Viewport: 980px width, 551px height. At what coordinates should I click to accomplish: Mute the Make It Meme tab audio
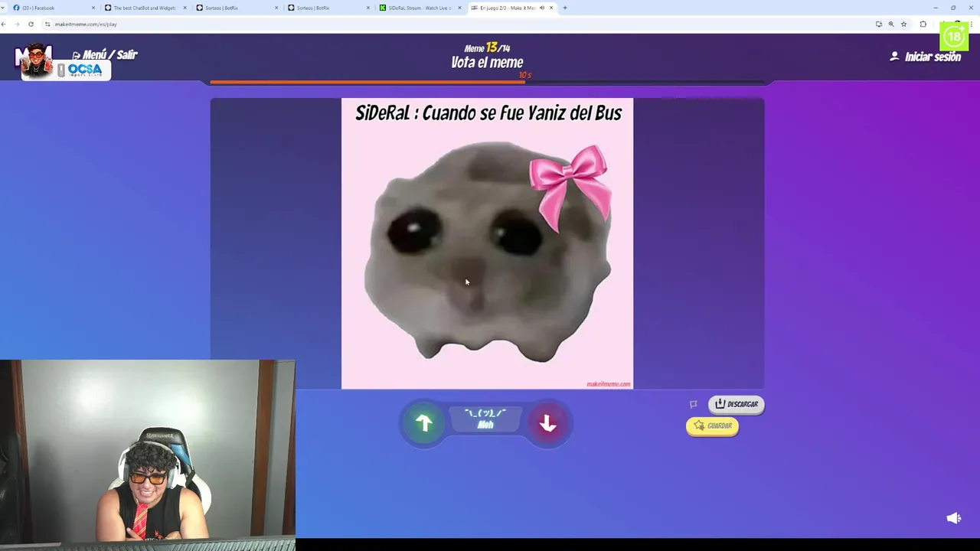pos(542,8)
